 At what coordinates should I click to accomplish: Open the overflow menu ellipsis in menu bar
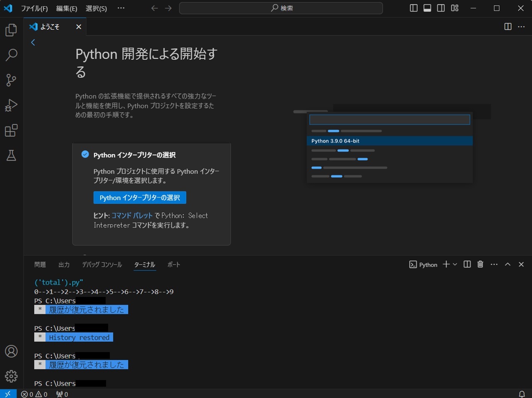121,8
